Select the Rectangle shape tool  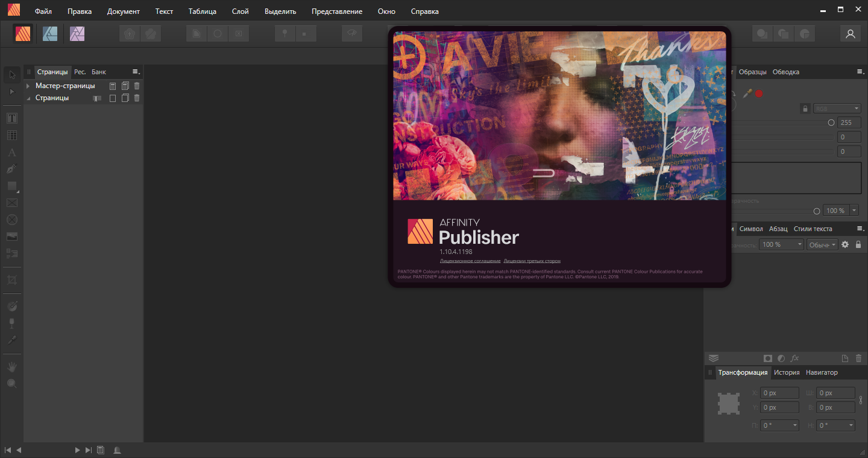[12, 186]
